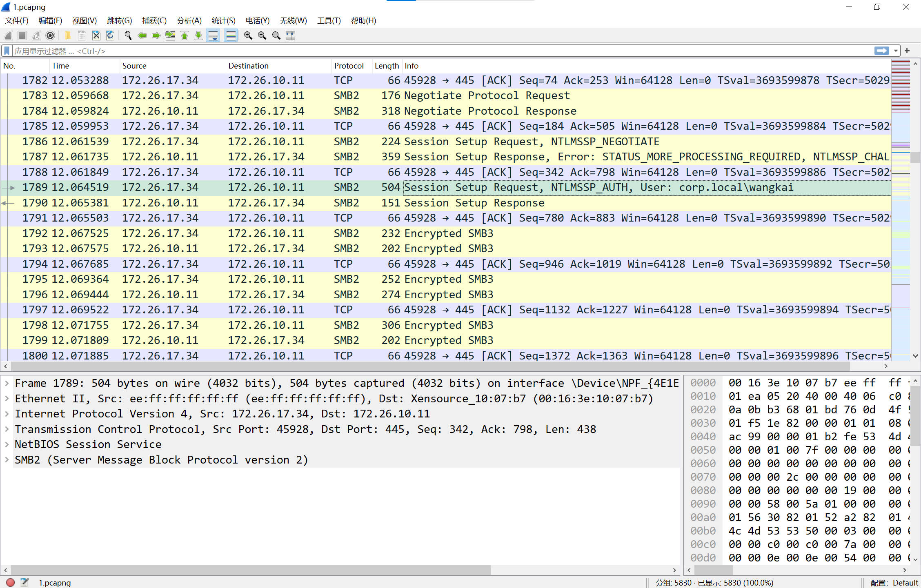Sort by the Time column header
The height and width of the screenshot is (588, 921).
click(85, 66)
